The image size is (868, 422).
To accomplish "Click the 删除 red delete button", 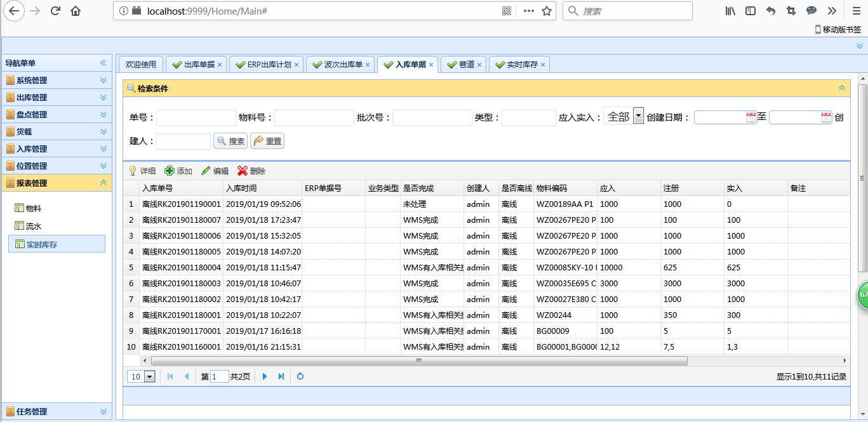I will click(251, 171).
